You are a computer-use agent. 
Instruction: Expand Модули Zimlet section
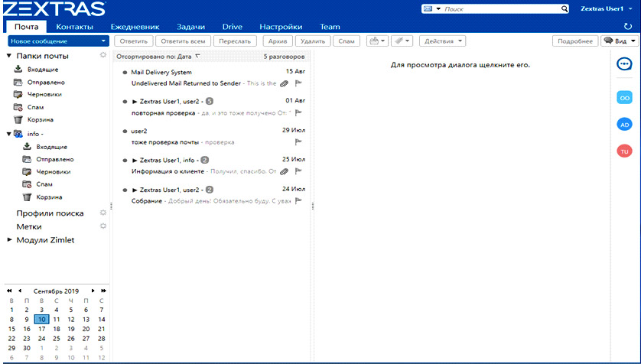coord(9,240)
